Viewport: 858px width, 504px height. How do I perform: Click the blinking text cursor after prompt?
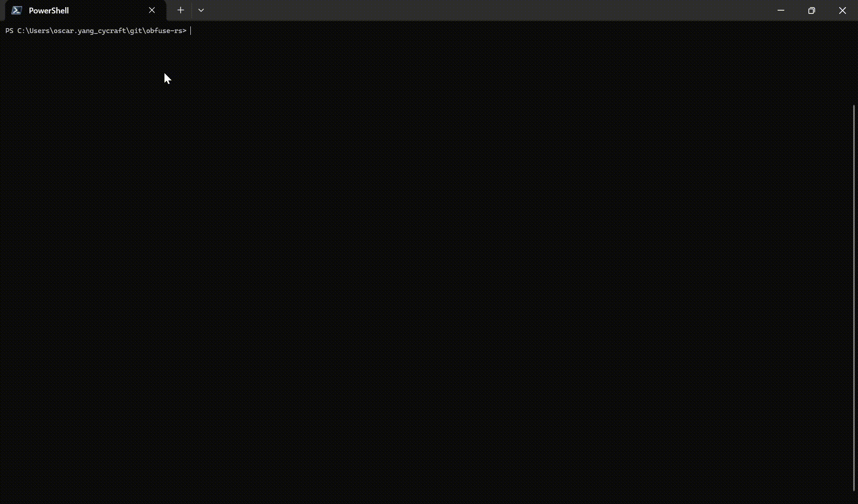(x=191, y=31)
